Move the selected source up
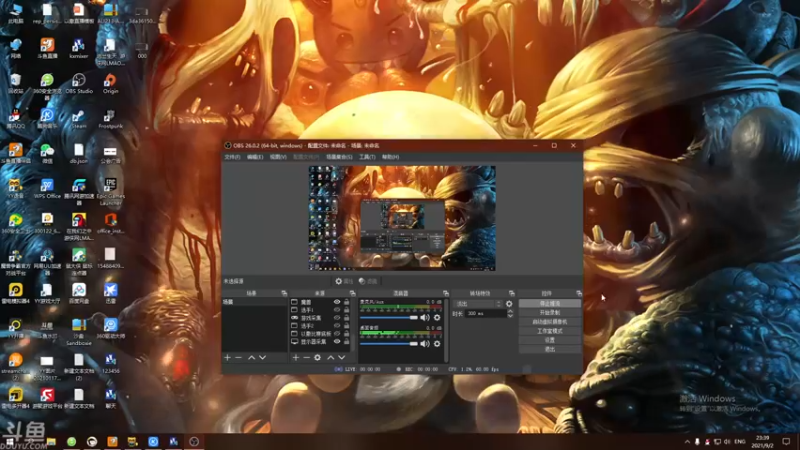Viewport: 800px width, 450px height. pyautogui.click(x=331, y=358)
